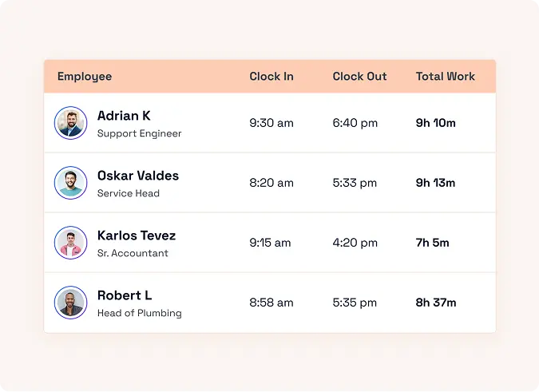Select Robert's 8h 37m total work
Image resolution: width=539 pixels, height=392 pixels.
pos(436,303)
